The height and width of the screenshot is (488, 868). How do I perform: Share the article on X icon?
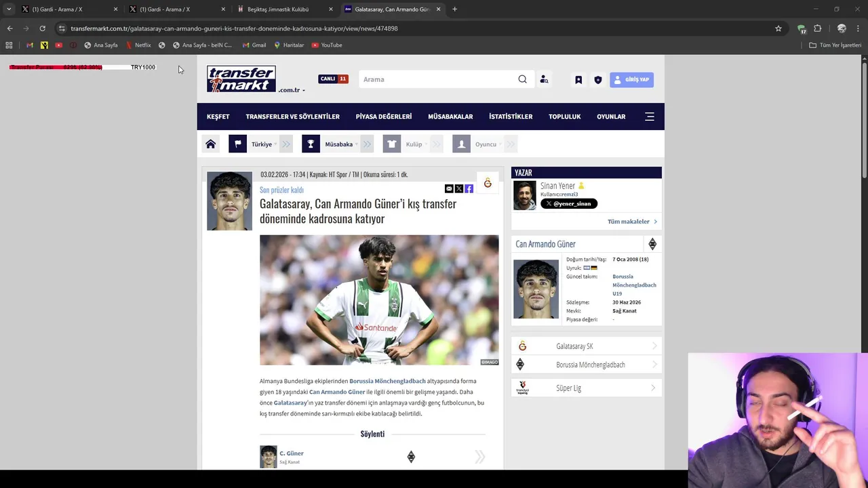(x=459, y=188)
